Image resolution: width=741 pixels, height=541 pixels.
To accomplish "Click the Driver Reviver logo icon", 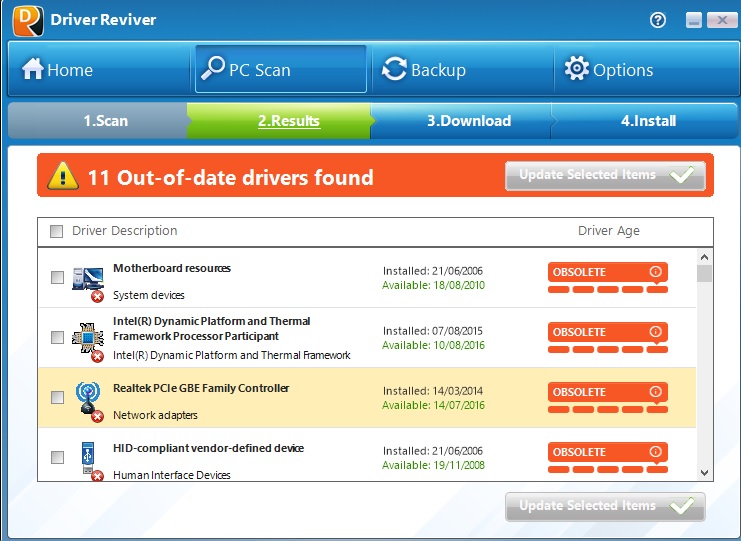I will [28, 21].
